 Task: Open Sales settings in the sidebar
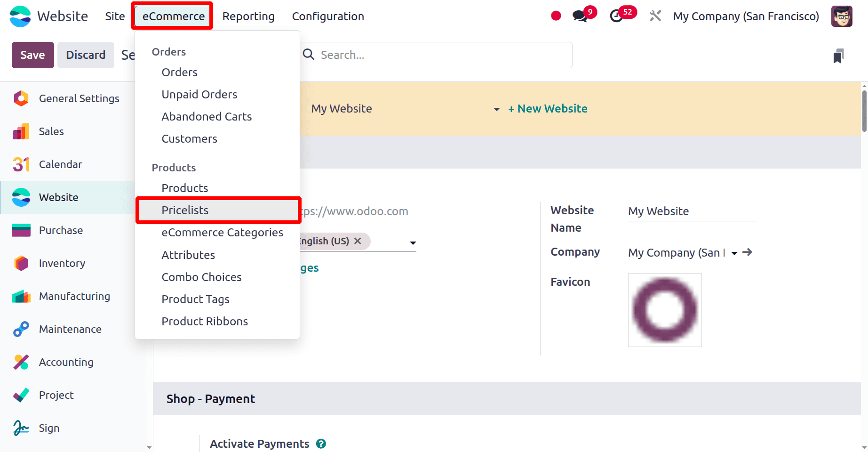click(68, 131)
